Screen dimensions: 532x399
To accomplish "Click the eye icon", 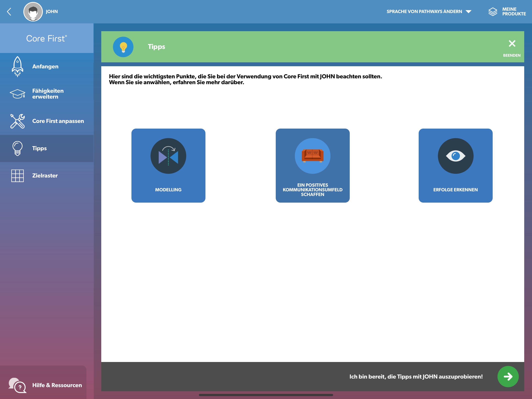I will 455,156.
